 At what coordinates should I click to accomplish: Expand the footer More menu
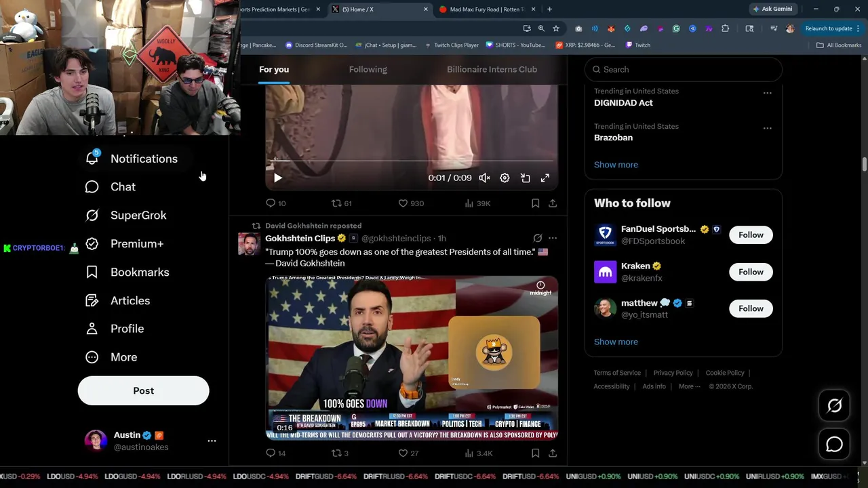[x=689, y=387]
